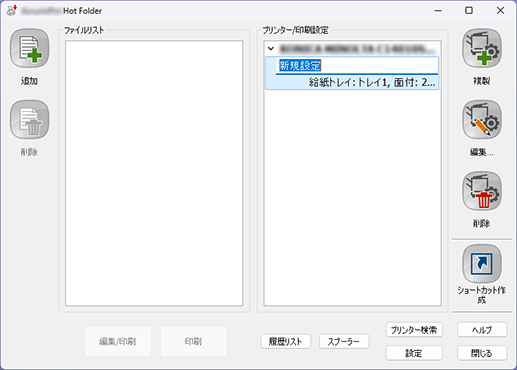Click the 追加 add file icon

point(29,48)
